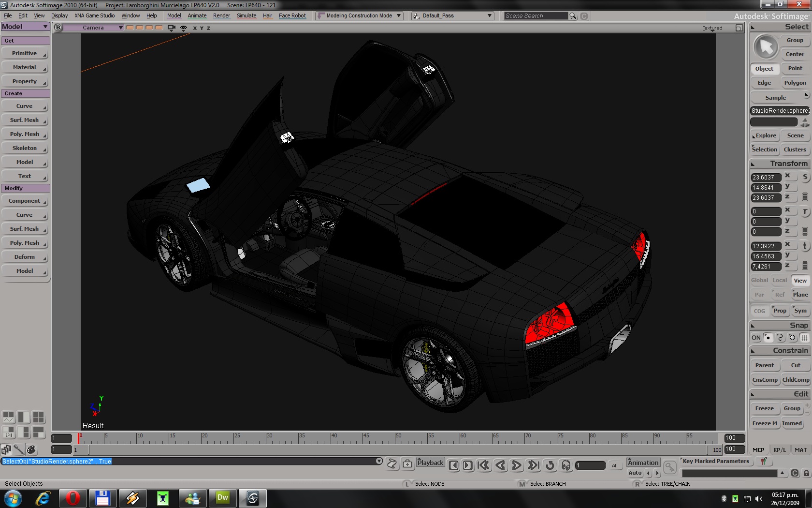
Task: Switch to the KP/L tab
Action: point(779,450)
